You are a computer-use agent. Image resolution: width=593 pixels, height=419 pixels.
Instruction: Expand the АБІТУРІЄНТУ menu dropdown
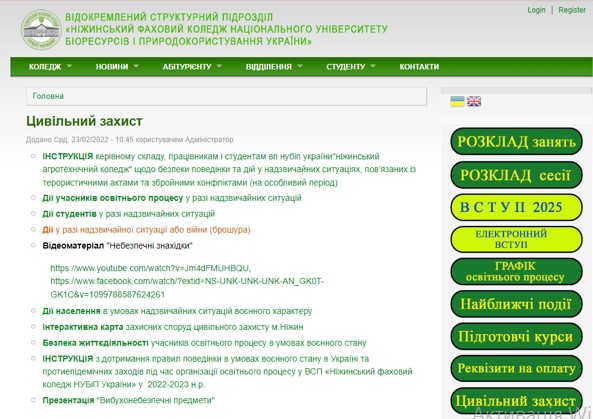pos(192,67)
